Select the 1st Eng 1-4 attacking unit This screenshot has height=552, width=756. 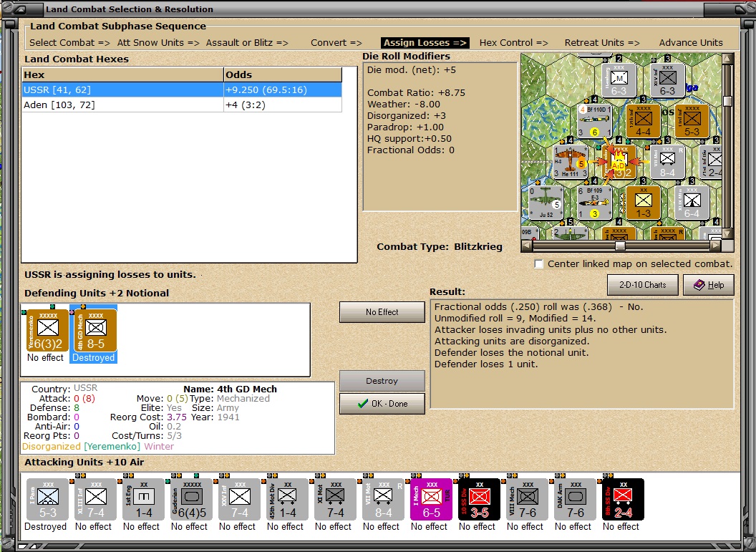(x=143, y=499)
